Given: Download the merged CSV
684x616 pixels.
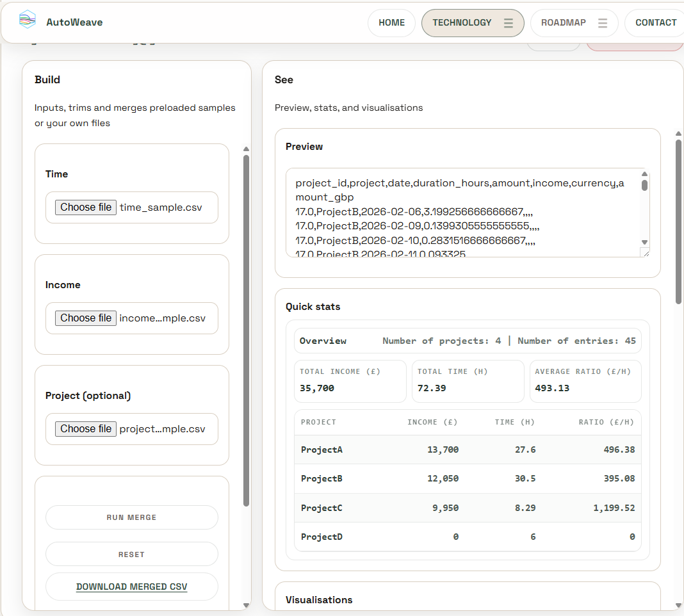Looking at the screenshot, I should coord(132,587).
